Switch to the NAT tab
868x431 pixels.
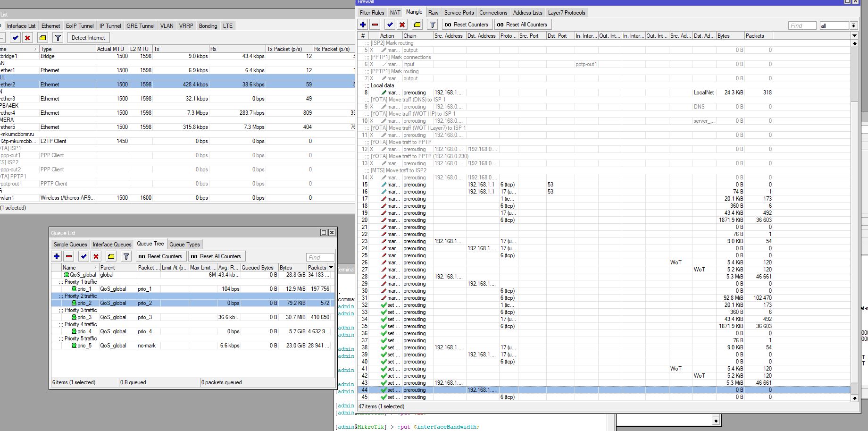(x=395, y=13)
